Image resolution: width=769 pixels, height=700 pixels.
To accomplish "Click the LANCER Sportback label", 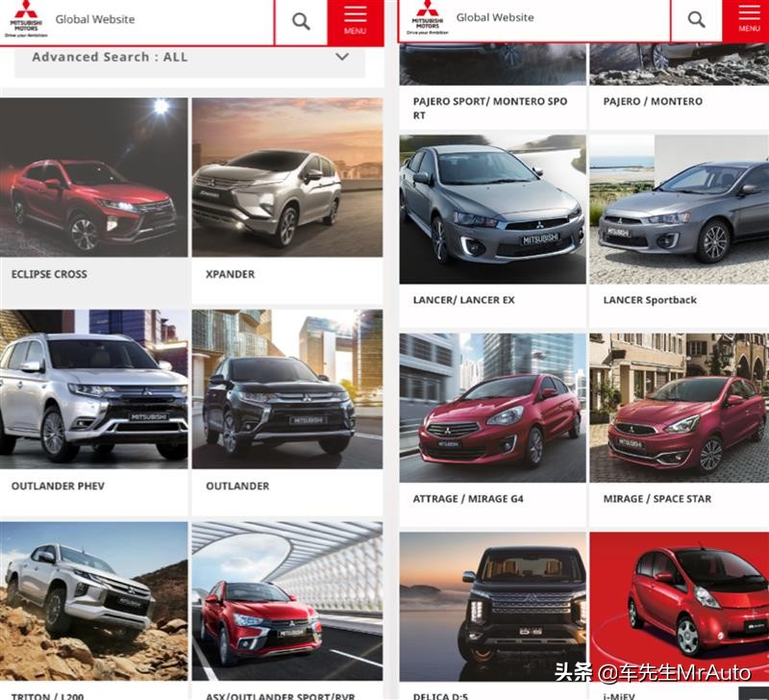I will click(x=650, y=300).
